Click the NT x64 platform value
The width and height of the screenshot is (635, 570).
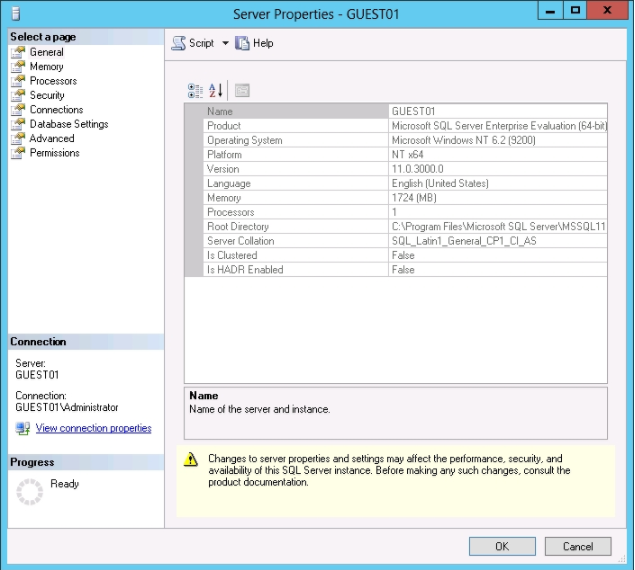point(407,155)
